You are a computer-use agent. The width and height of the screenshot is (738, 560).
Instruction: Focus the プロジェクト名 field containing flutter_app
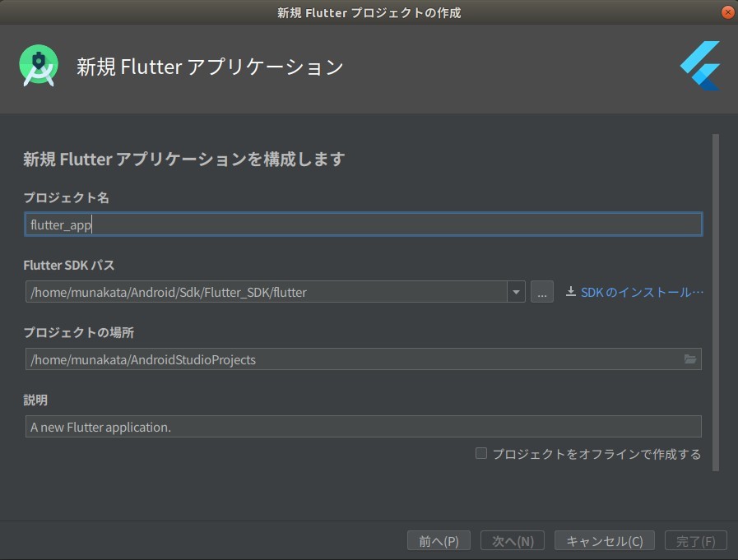(363, 224)
